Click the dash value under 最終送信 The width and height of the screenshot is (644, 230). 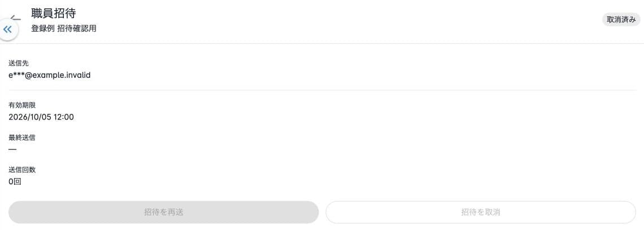click(x=13, y=149)
